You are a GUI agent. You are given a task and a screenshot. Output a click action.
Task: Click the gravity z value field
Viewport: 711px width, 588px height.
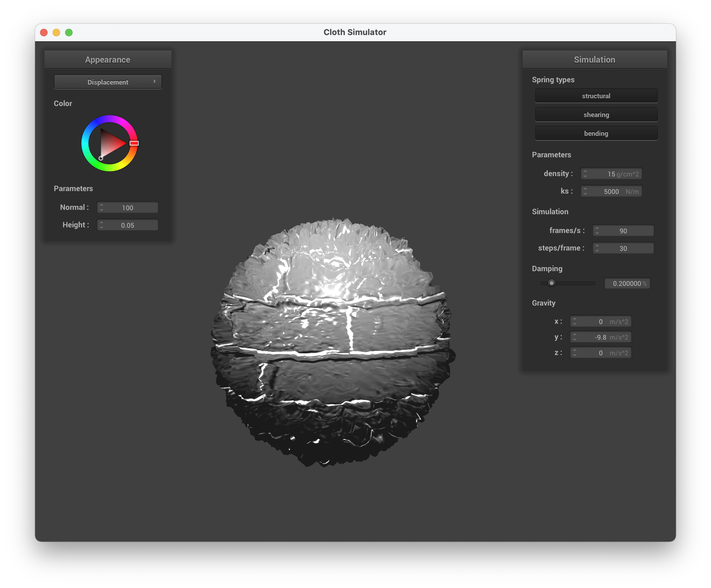coord(601,353)
